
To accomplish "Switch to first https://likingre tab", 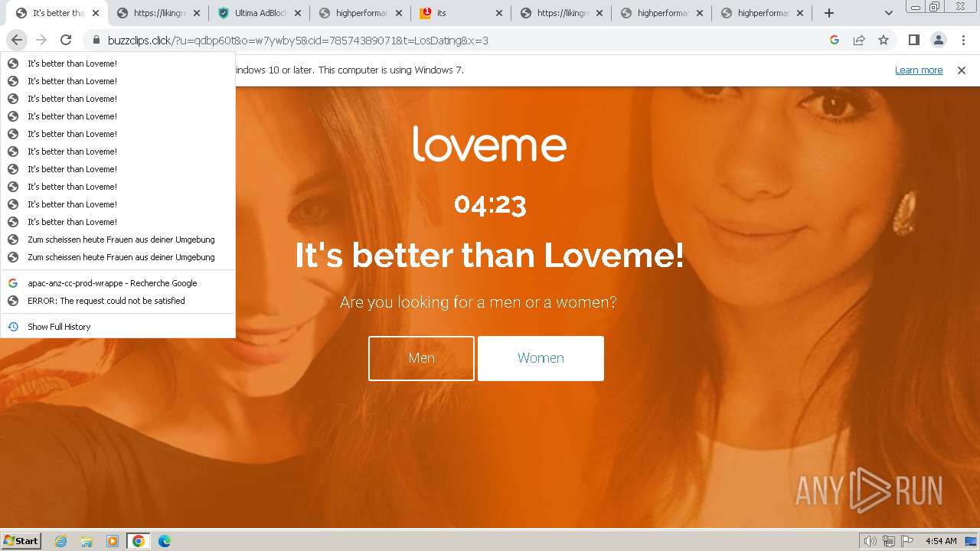I will [158, 13].
